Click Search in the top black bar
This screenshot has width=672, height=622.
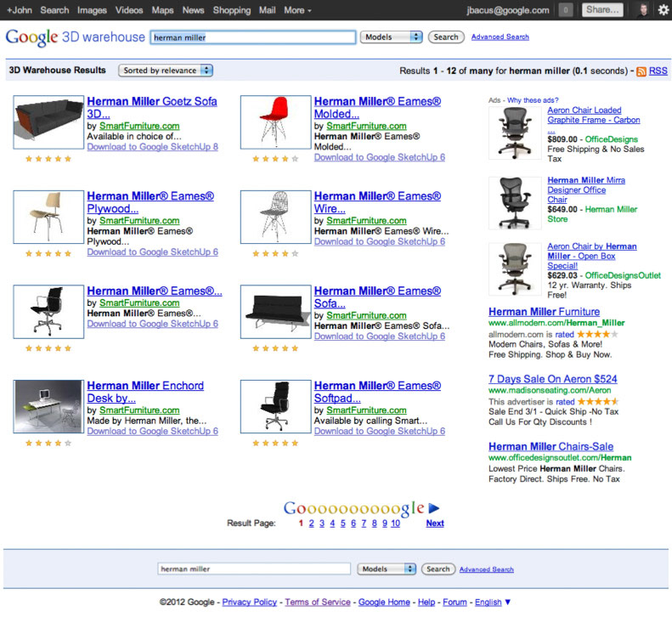(54, 10)
